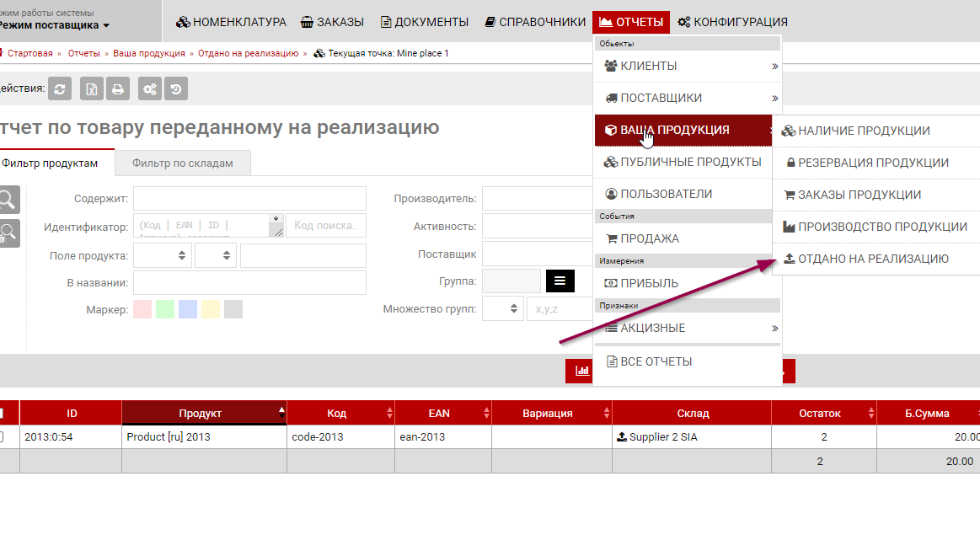Viewport: 980px width, 535px height.
Task: Choose Отдано на реализацию in submenu
Action: (873, 259)
